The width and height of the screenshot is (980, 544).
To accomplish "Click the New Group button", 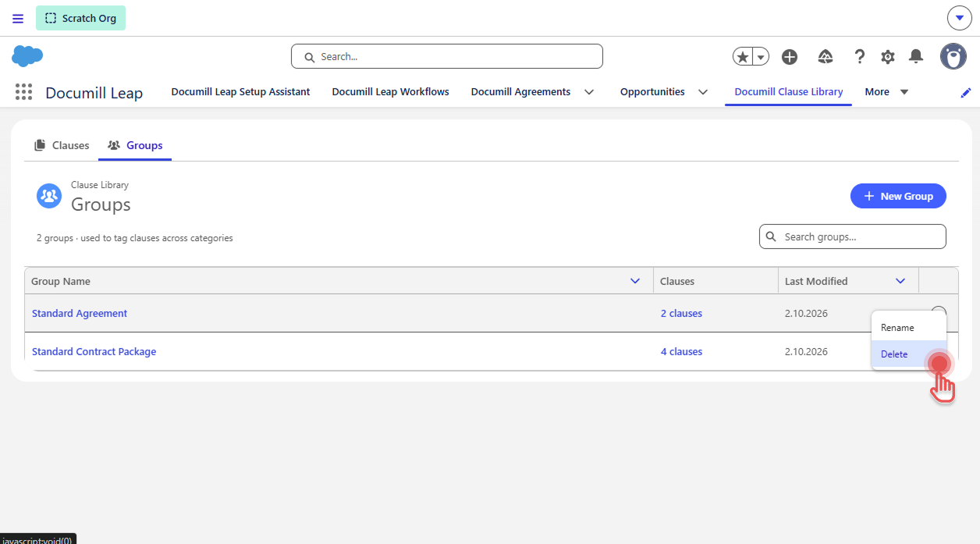I will 898,196.
